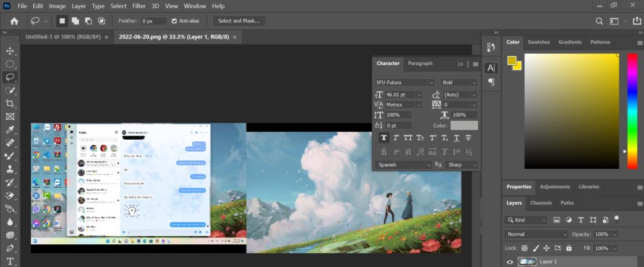Select the History Brush tool

pyautogui.click(x=10, y=182)
